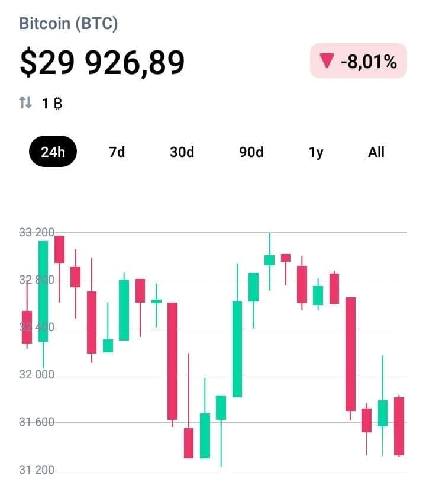Click the red down-triangle in the percent badge
The image size is (426, 504).
pos(327,61)
